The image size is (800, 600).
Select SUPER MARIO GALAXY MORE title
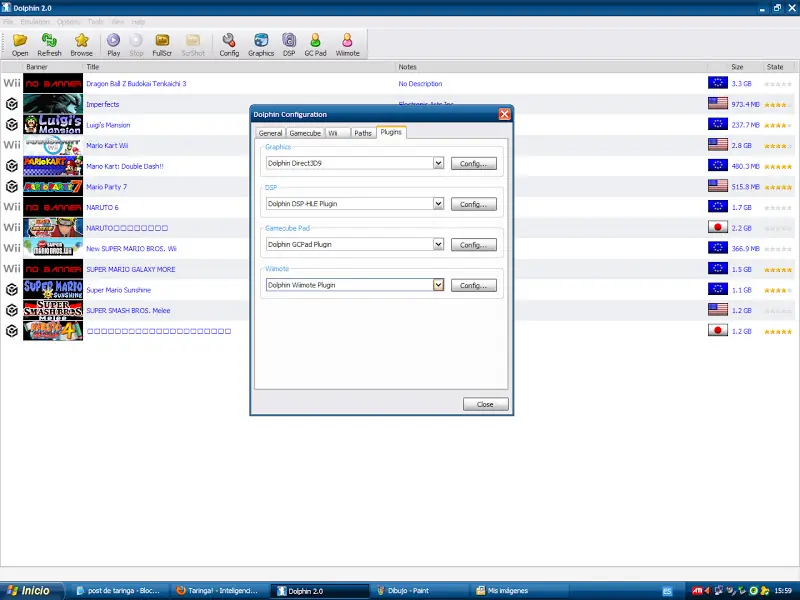(x=131, y=269)
